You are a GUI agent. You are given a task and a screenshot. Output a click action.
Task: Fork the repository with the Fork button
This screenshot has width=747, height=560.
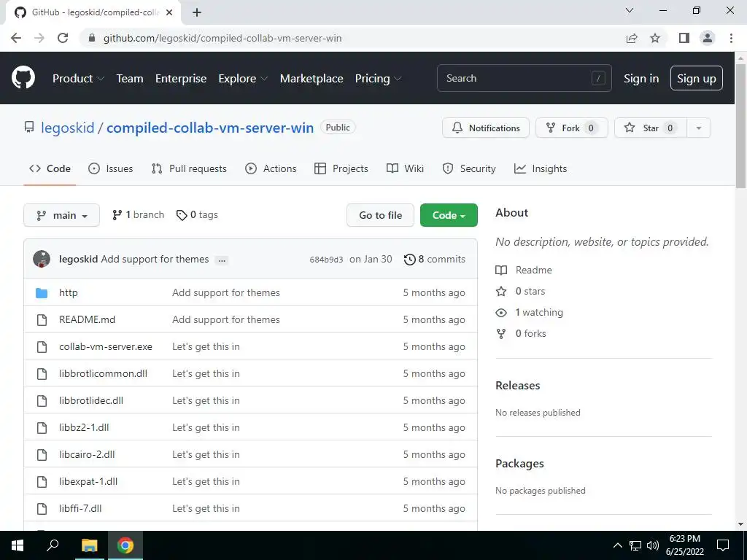572,128
